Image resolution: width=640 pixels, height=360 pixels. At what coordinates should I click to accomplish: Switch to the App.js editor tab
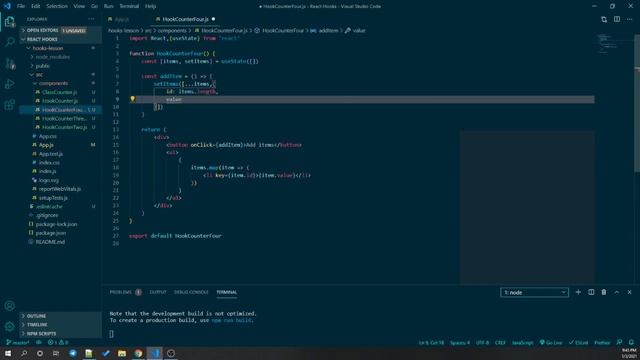pos(122,19)
